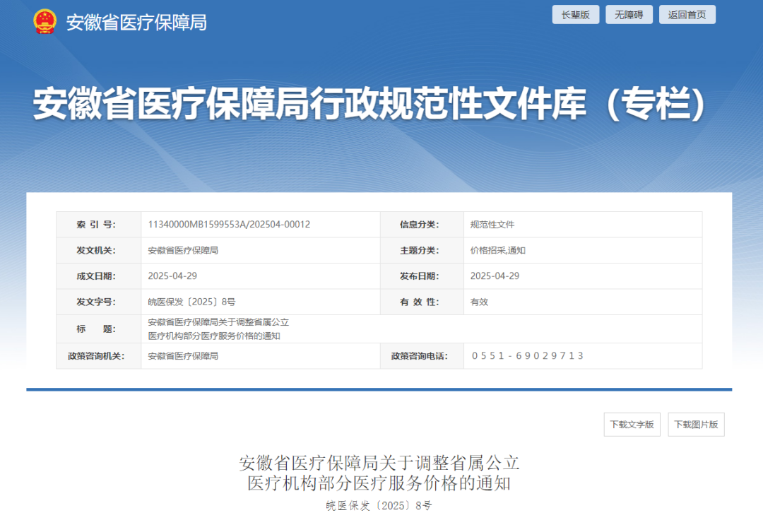Select phone number 0551-69029713
Screen dimensions: 763x532
point(527,356)
